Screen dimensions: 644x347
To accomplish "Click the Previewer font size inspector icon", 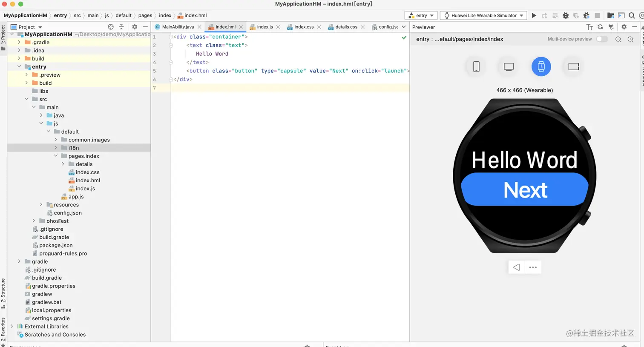I will coord(589,27).
